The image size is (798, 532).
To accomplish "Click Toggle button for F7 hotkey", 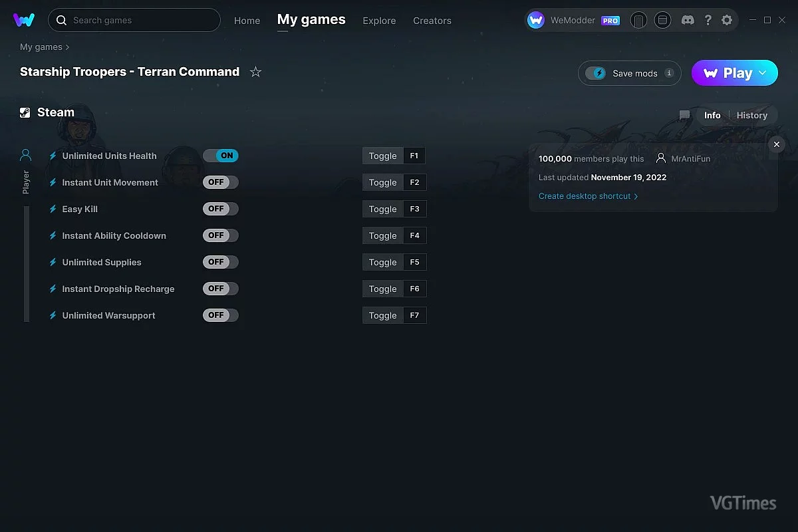I will click(x=382, y=315).
